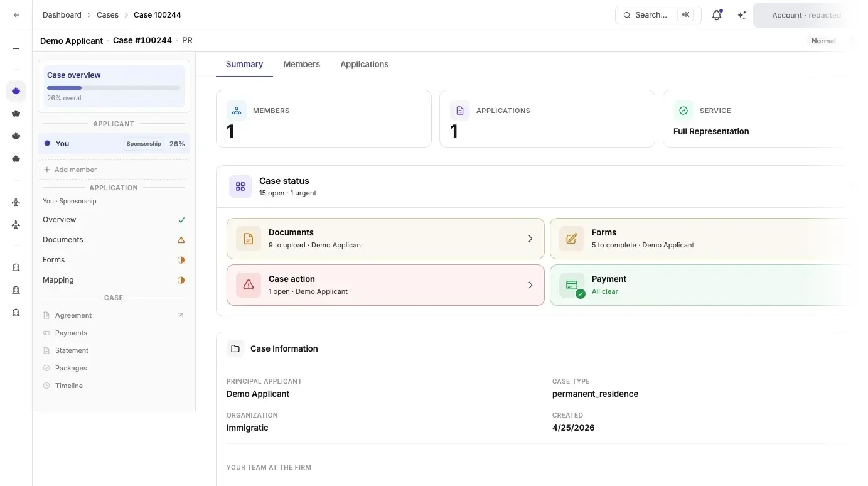Click the Members card people icon
Viewport: 868px width, 486px height.
click(237, 111)
